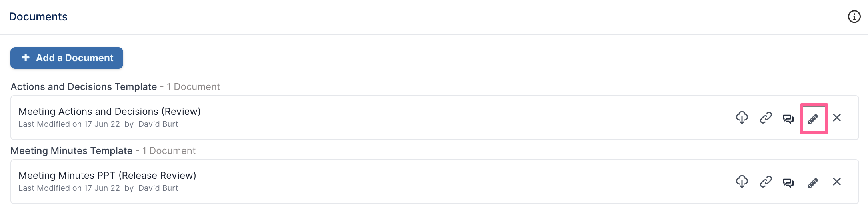Click the plus symbol on Add a Document
The height and width of the screenshot is (220, 868).
[x=26, y=58]
